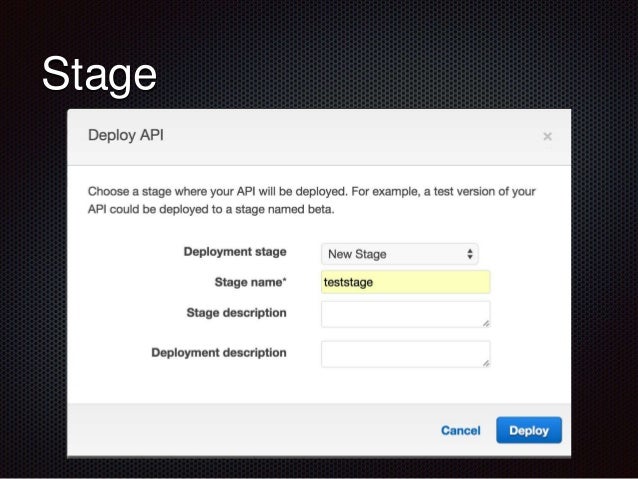This screenshot has height=479, width=638.
Task: Cancel the API deployment
Action: tap(461, 431)
